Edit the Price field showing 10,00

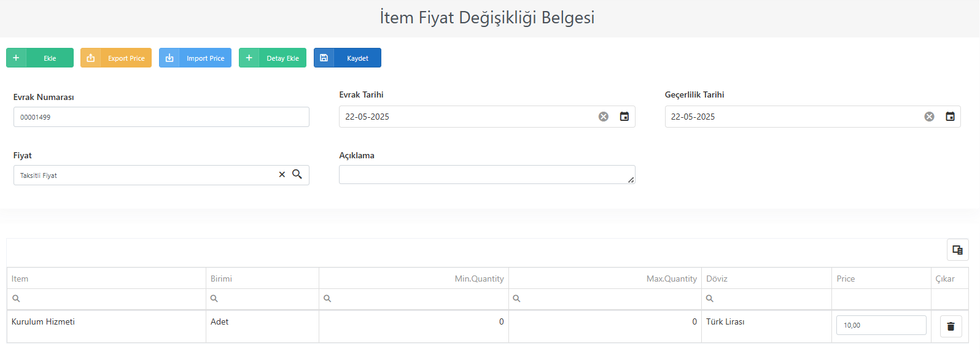pos(881,325)
